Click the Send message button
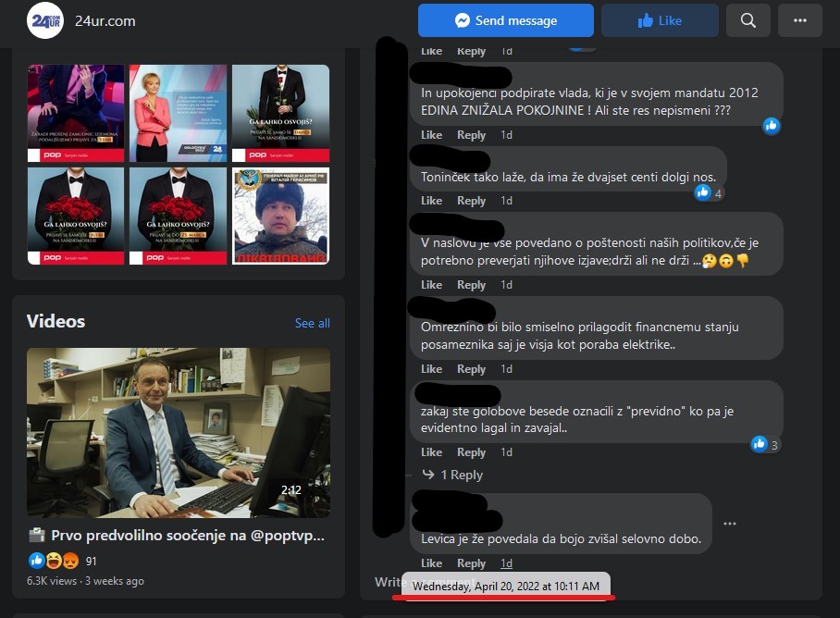840x618 pixels. coord(505,20)
